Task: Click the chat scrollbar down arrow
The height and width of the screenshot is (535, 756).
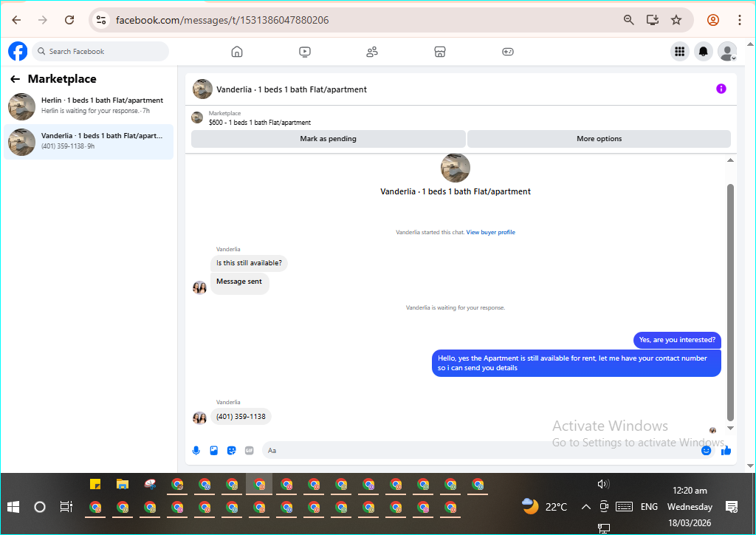Action: click(x=730, y=428)
